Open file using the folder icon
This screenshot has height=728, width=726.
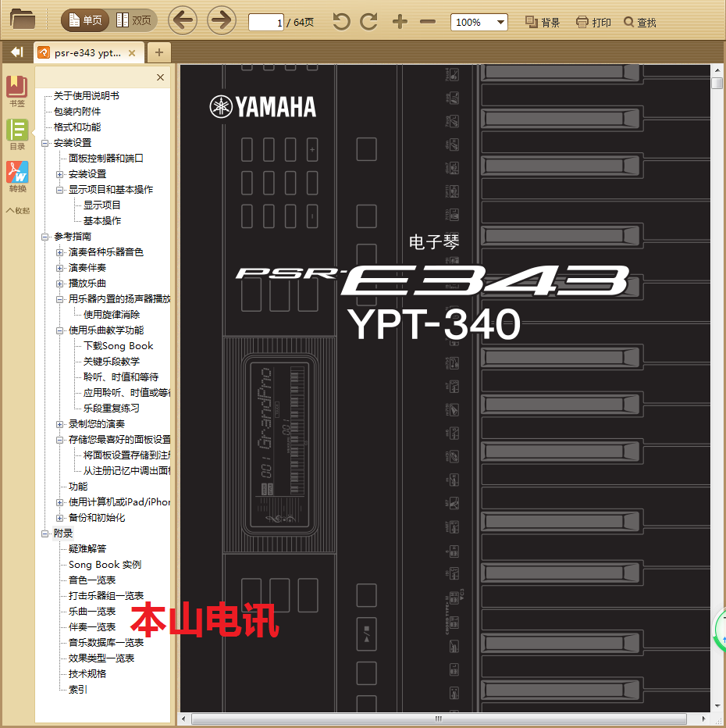tap(23, 20)
